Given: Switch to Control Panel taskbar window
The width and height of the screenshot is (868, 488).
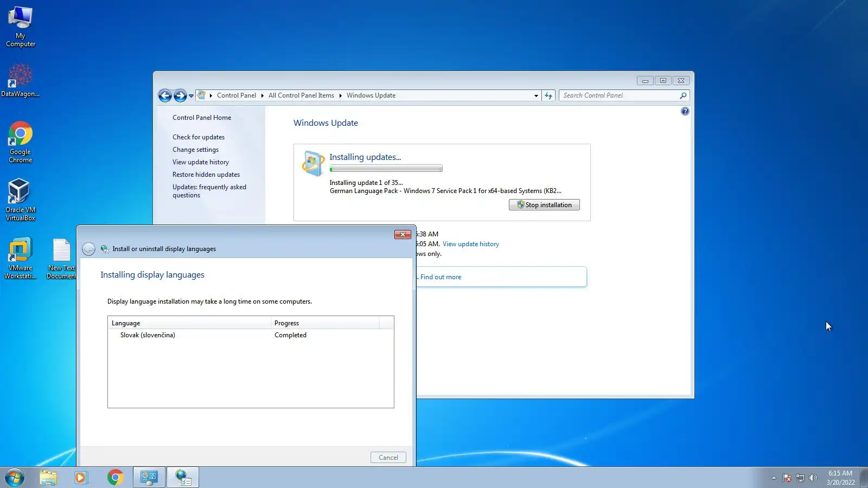Looking at the screenshot, I should pos(149,477).
